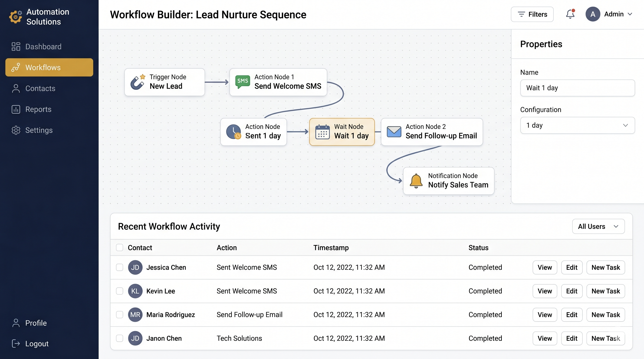This screenshot has height=359, width=644.
Task: Click New Task for Jessica Chen
Action: (606, 267)
